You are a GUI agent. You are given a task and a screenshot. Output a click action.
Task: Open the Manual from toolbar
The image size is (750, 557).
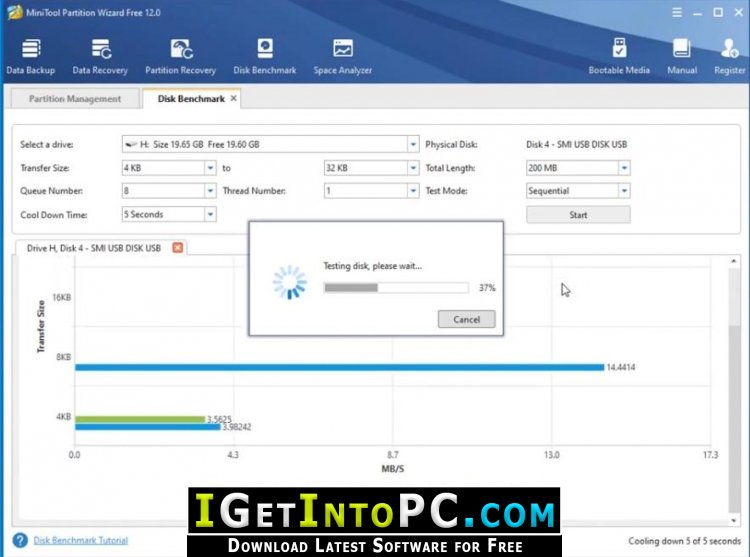(x=682, y=57)
